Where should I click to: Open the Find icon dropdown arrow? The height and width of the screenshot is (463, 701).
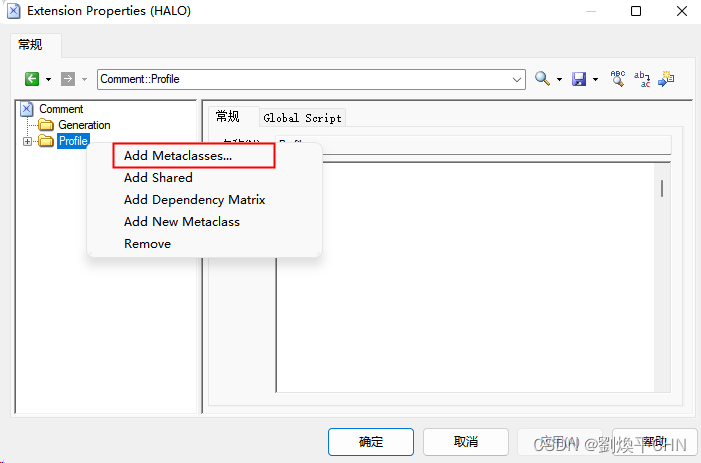(559, 80)
